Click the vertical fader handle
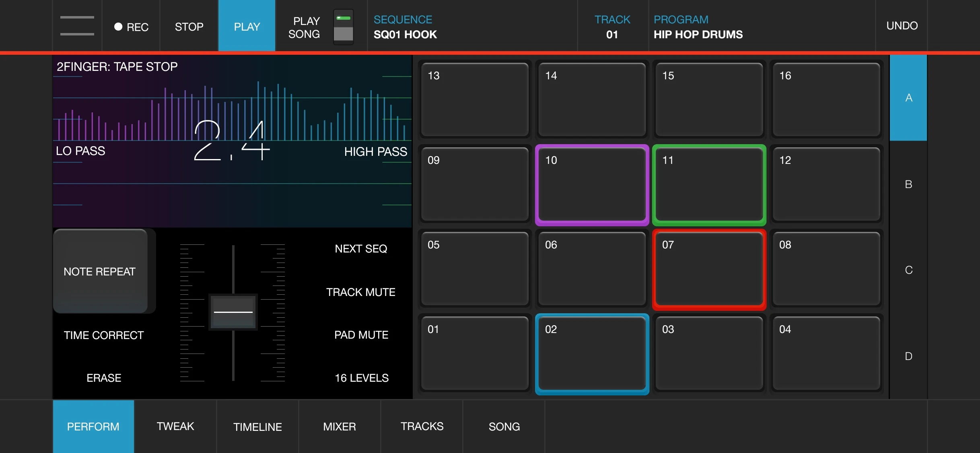Viewport: 980px width, 453px height. point(233,312)
